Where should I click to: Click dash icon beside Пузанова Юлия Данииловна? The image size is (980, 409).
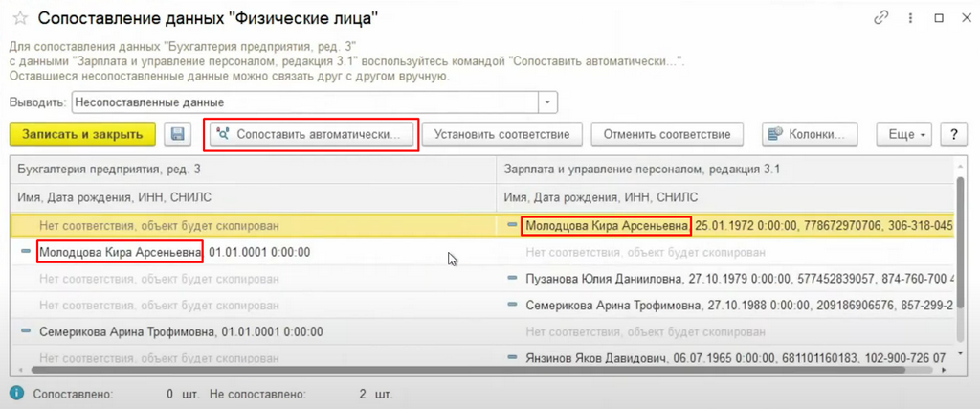point(513,278)
